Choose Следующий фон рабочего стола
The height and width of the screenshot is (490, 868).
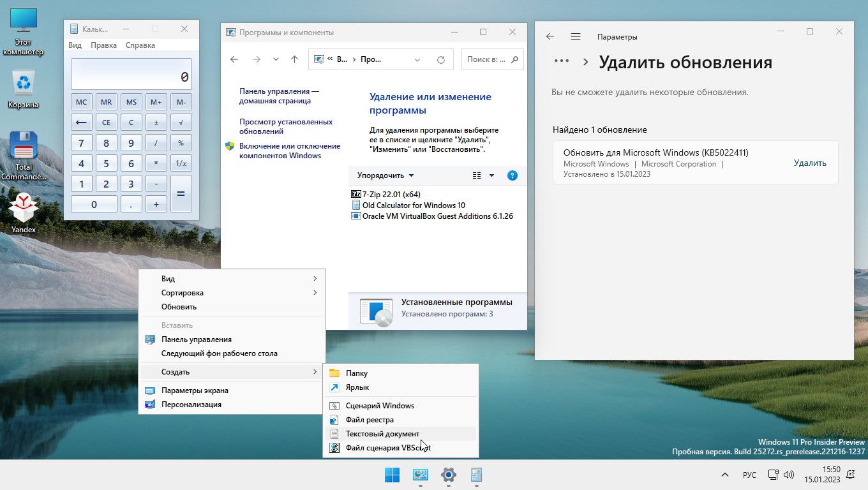coord(232,353)
